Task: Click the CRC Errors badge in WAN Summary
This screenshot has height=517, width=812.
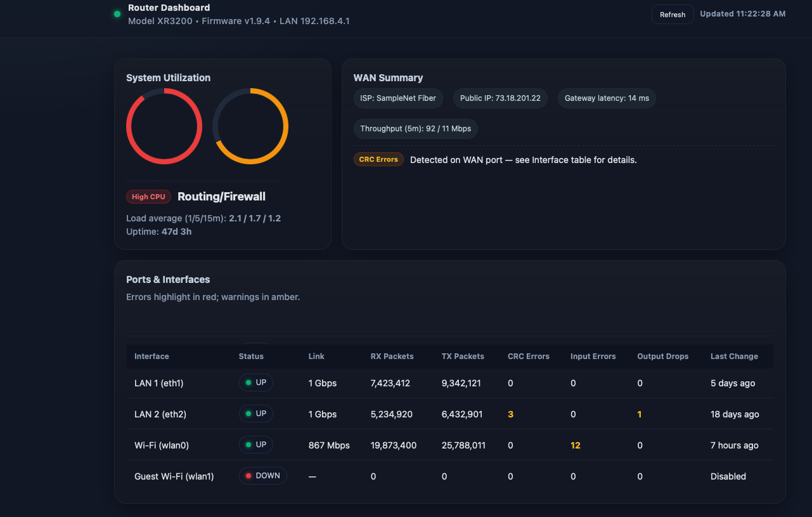Action: point(378,159)
